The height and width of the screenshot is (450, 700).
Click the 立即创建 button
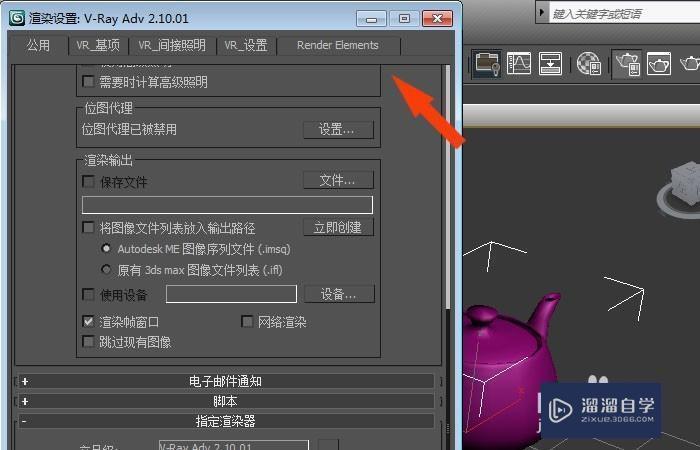tap(338, 227)
